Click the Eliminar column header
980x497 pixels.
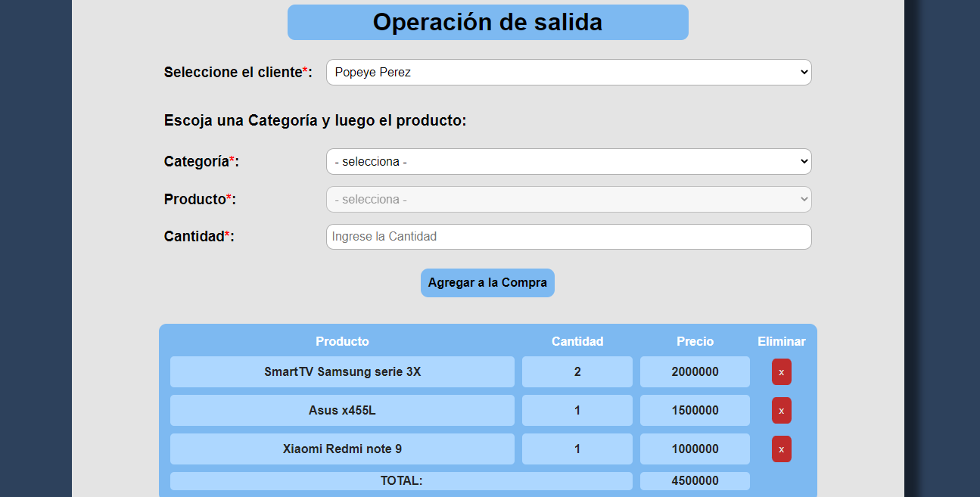point(781,341)
